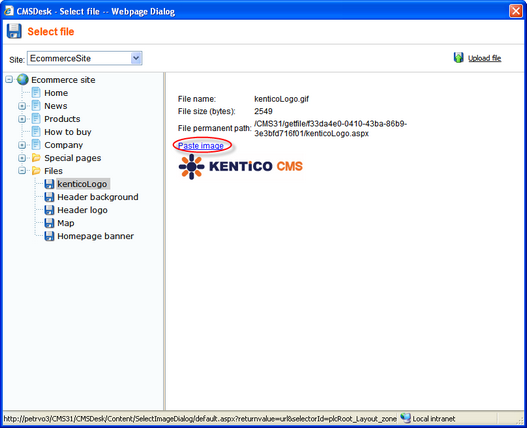
Task: Click the Company page document icon
Action: pos(36,145)
